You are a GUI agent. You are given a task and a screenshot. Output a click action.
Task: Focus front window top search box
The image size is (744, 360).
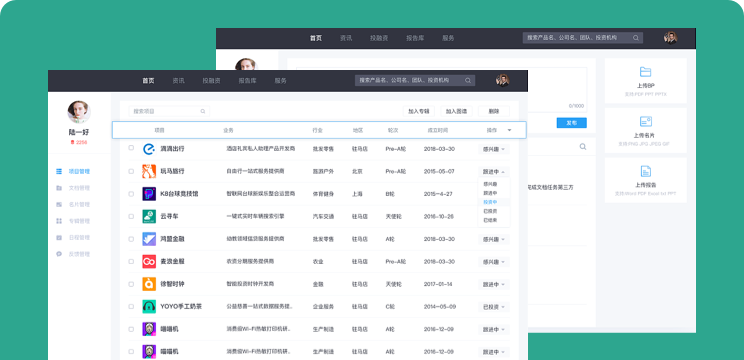(x=415, y=81)
